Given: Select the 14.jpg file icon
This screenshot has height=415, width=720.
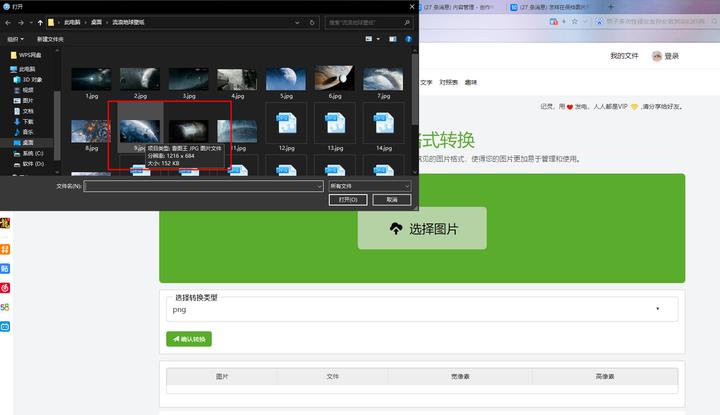Looking at the screenshot, I should coord(383,123).
